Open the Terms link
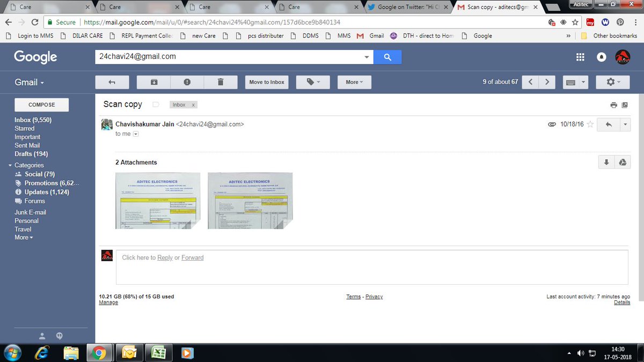 coord(354,297)
